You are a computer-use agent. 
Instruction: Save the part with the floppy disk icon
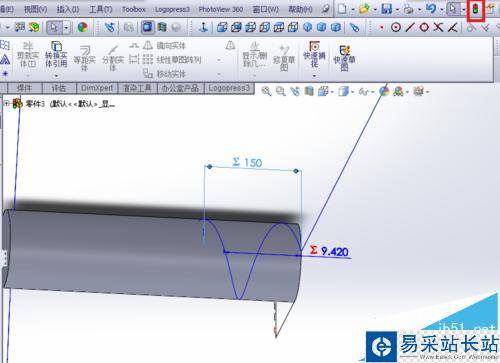pos(387,9)
